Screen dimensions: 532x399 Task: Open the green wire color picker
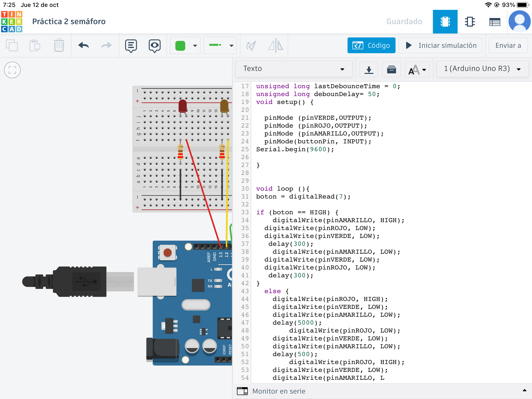click(x=185, y=46)
